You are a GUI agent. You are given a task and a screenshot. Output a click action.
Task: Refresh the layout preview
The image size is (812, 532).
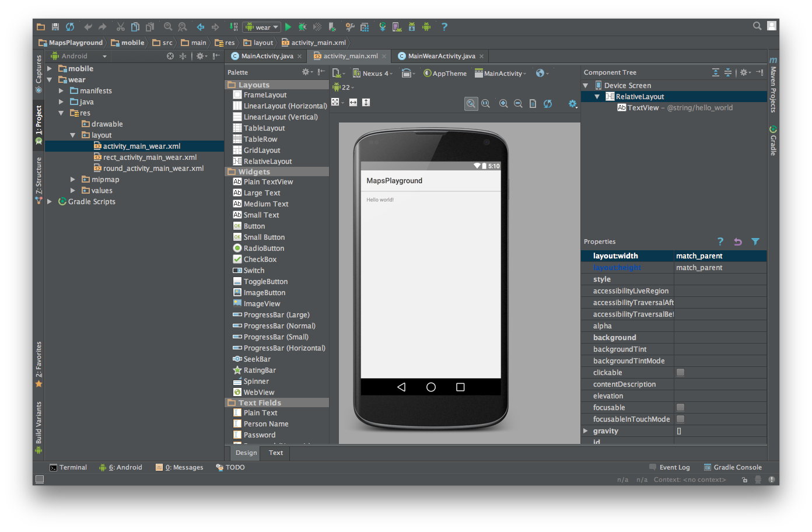548,103
